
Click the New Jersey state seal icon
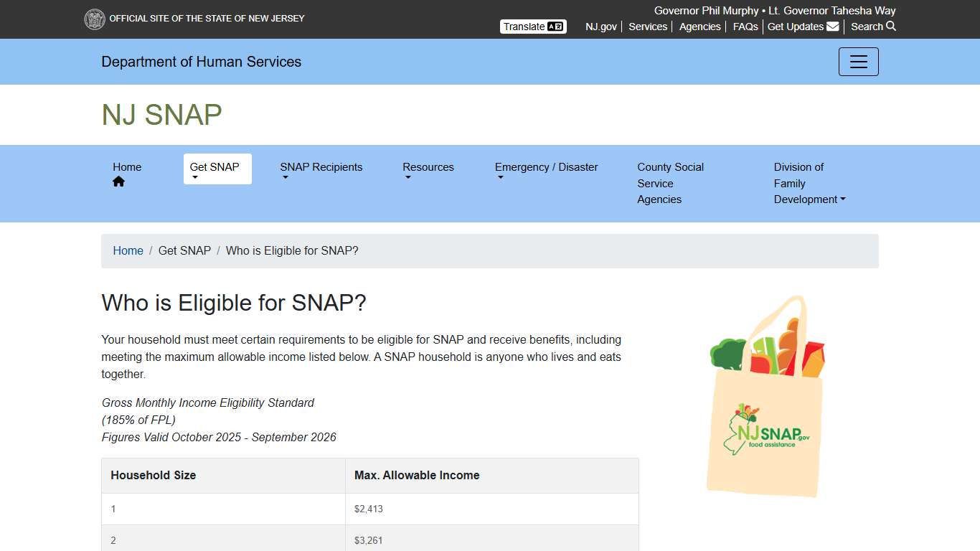coord(95,19)
